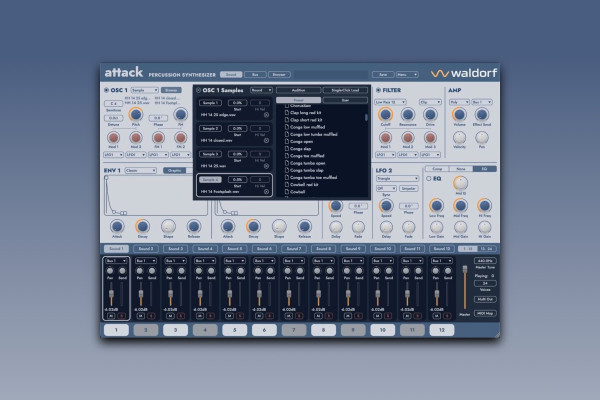Open the Amp Poly mode dropdown
This screenshot has width=600, height=400.
[x=459, y=102]
